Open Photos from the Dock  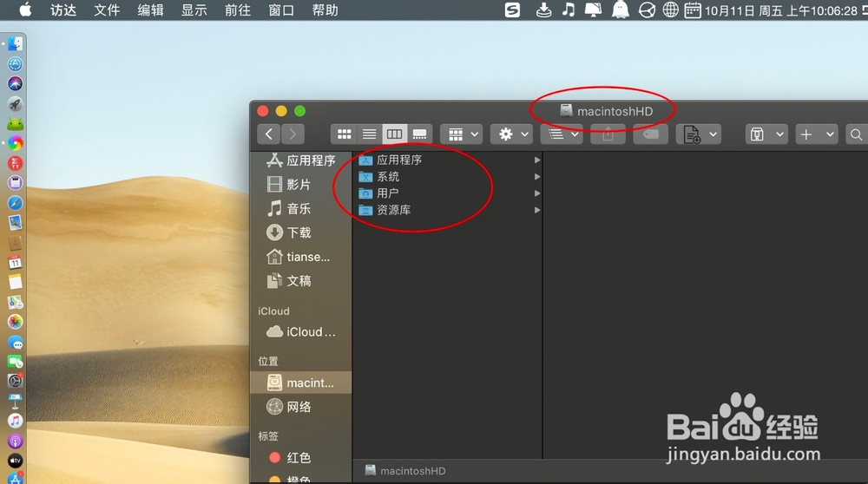point(15,322)
